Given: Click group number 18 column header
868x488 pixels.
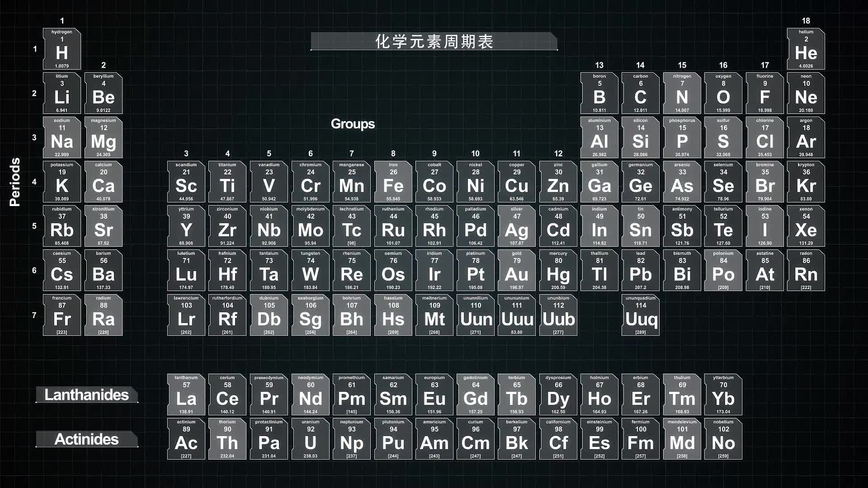Looking at the screenshot, I should pyautogui.click(x=806, y=21).
